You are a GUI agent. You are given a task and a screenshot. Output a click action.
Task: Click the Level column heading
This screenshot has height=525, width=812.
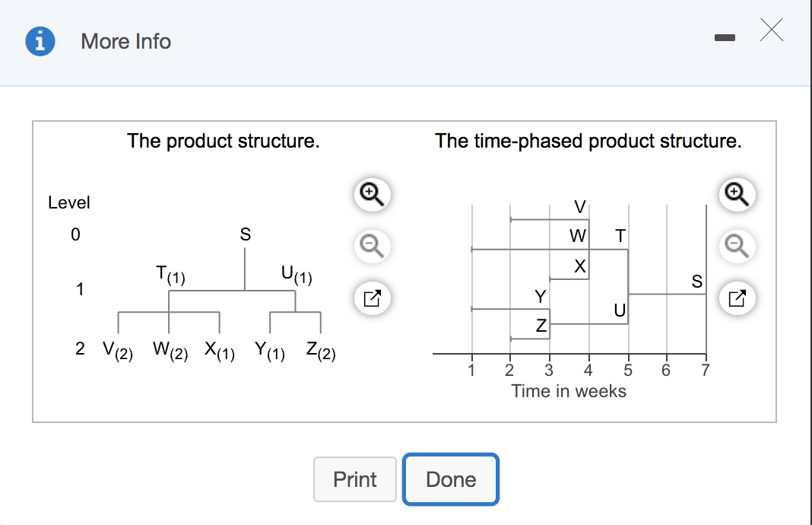pos(70,202)
